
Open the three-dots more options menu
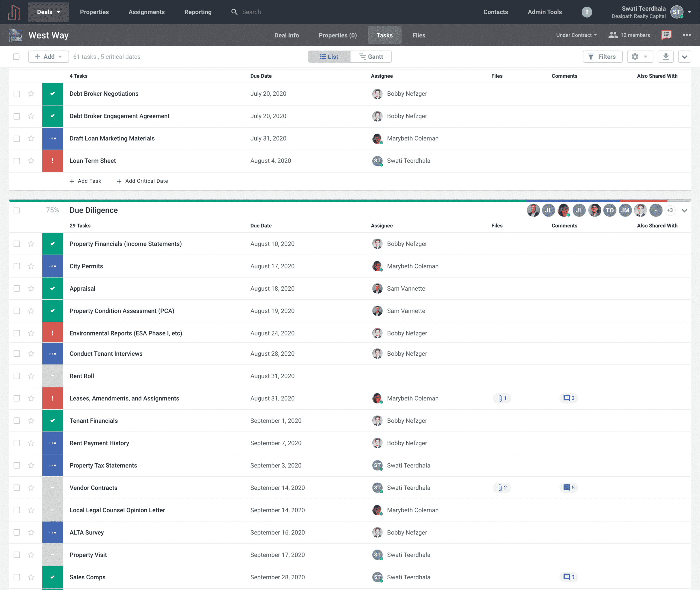pos(687,35)
